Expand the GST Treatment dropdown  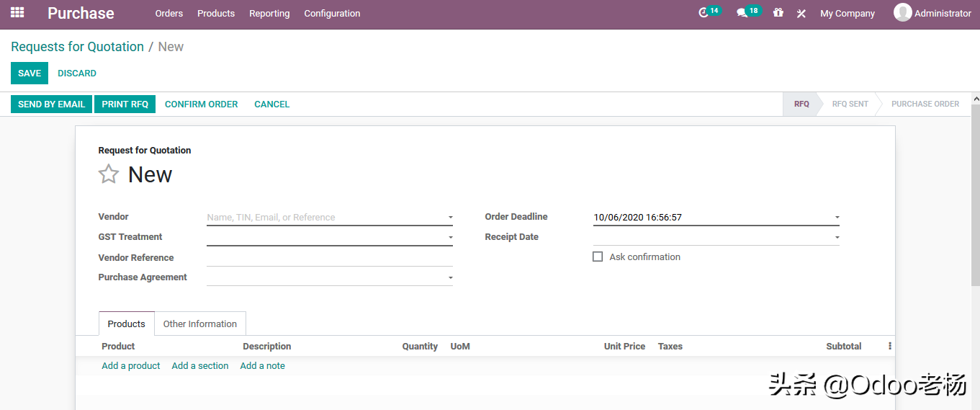[x=450, y=237]
